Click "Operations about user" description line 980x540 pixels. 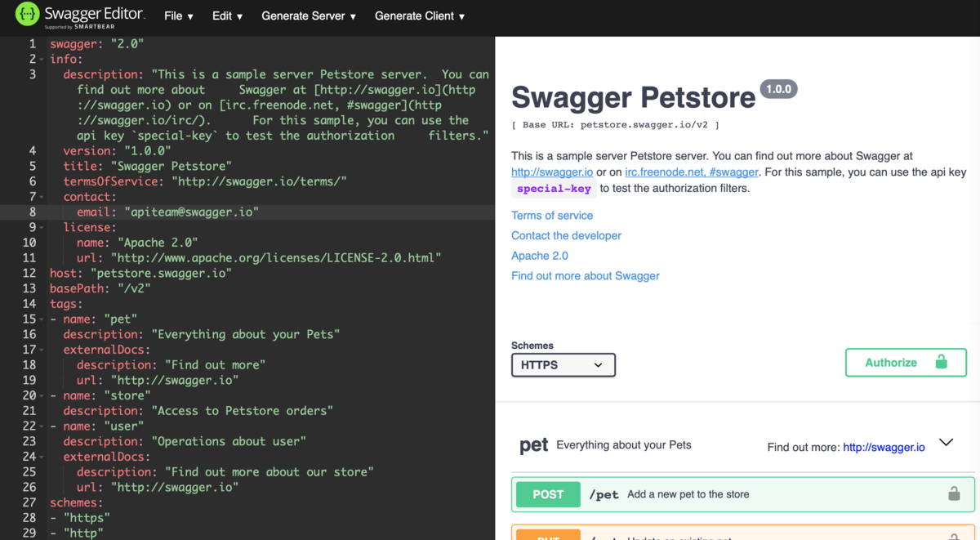click(x=185, y=441)
